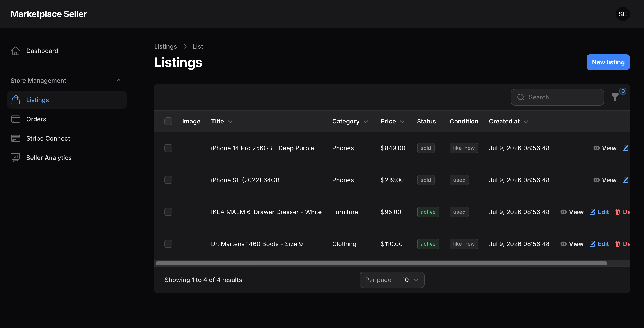Click the like_new badge on Dr. Martens row
The width and height of the screenshot is (644, 328).
[464, 244]
